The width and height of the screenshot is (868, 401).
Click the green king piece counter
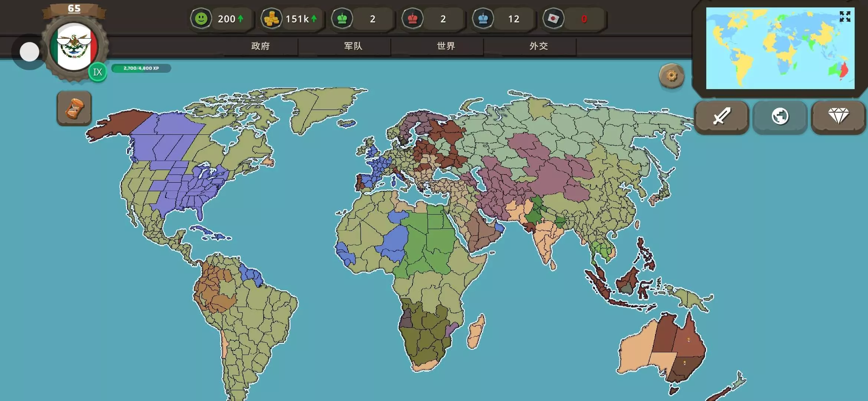pyautogui.click(x=342, y=19)
